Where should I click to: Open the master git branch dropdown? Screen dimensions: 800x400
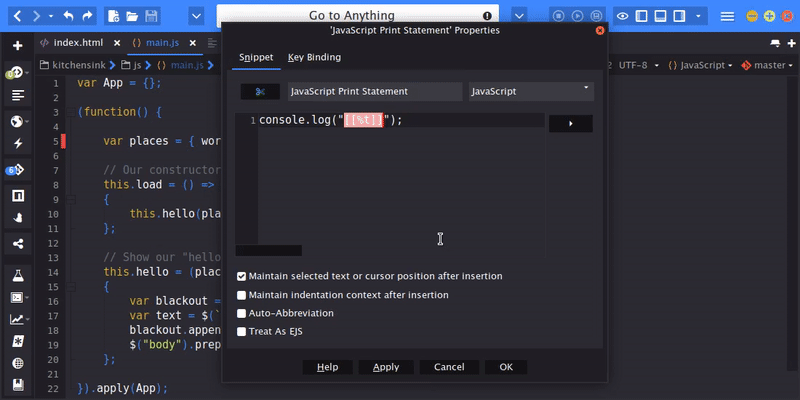click(x=766, y=65)
